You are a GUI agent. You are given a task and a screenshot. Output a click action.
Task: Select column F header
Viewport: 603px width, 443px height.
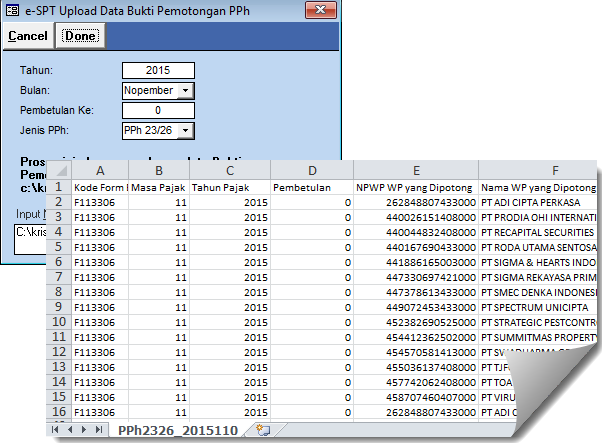point(538,170)
